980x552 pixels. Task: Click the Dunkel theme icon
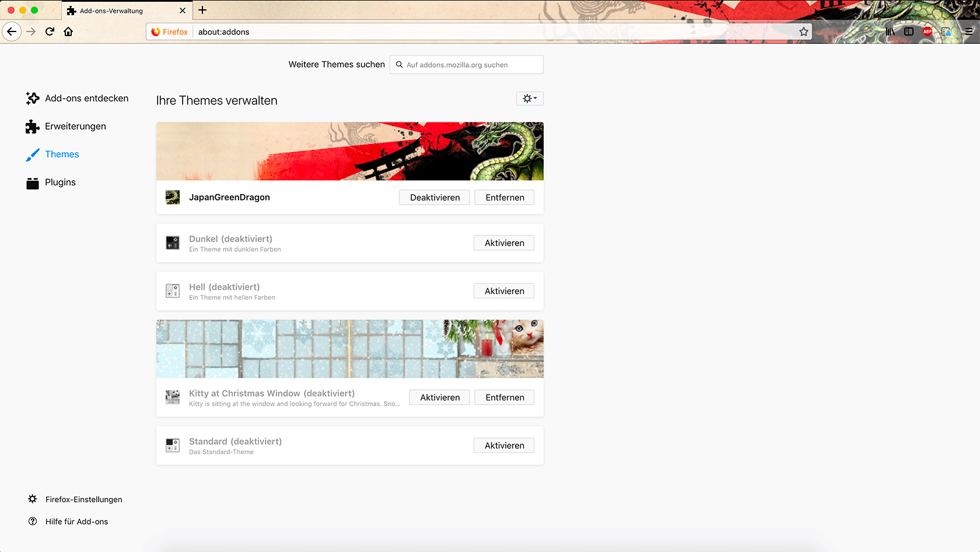pos(173,242)
